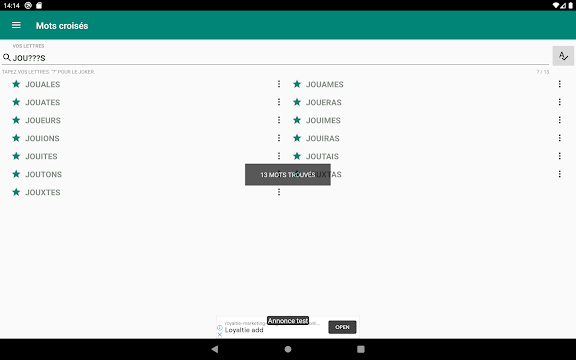Viewport: 576px width, 360px height.
Task: Select the word JOUALES
Action: coord(43,84)
